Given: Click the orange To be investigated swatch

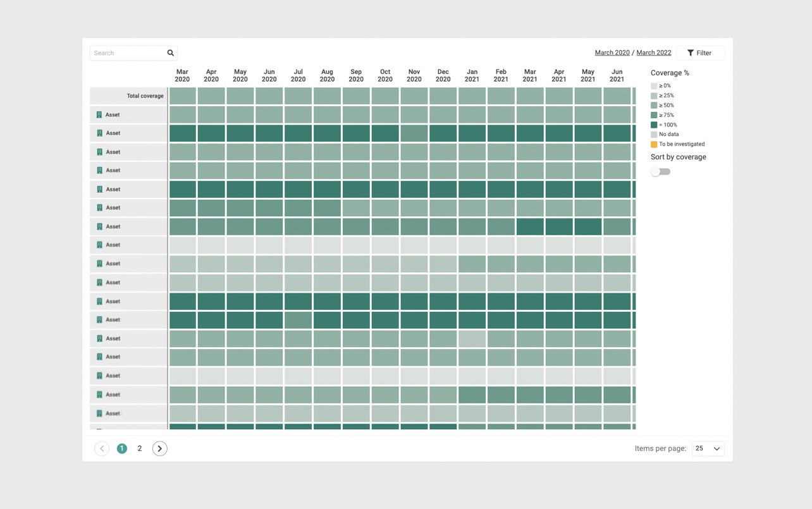Looking at the screenshot, I should pos(654,144).
